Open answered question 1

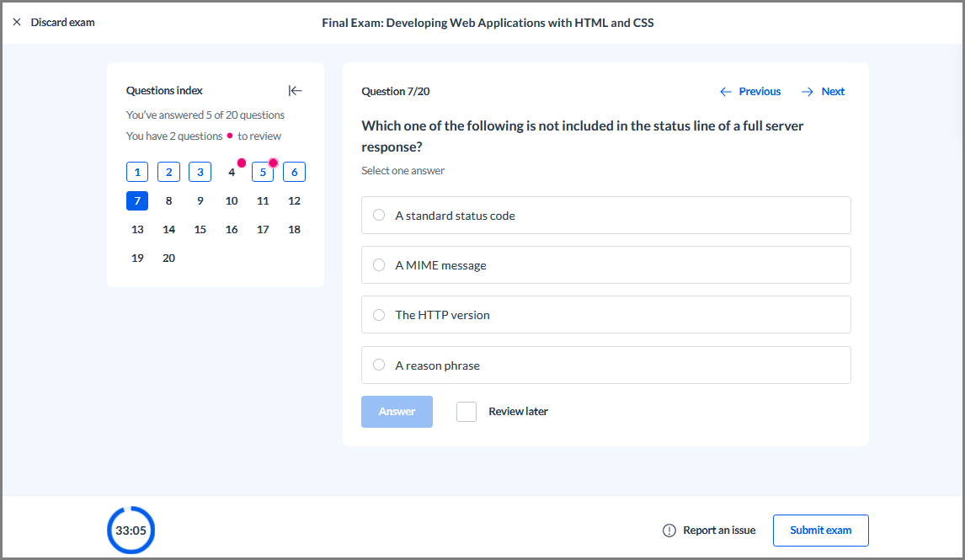(137, 172)
